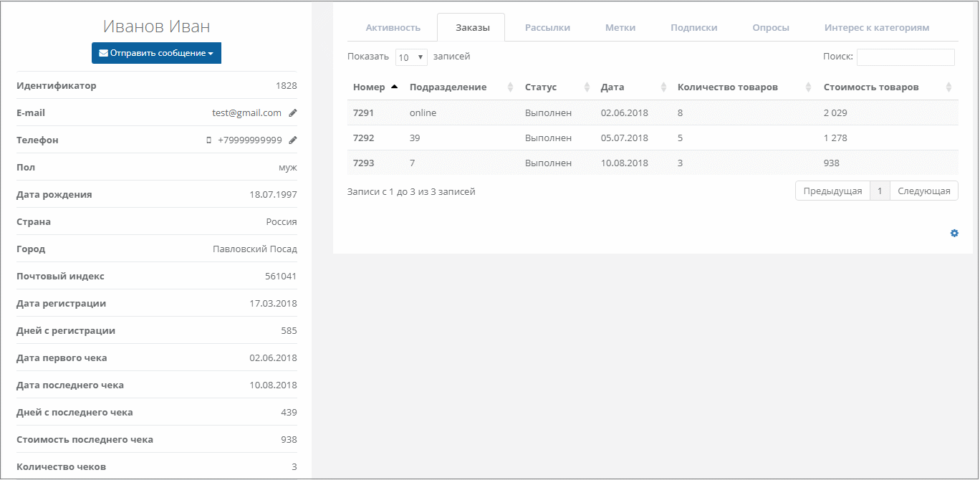Expand the records-per-page selector showing 10
Screen dimensions: 980x480
(x=411, y=57)
